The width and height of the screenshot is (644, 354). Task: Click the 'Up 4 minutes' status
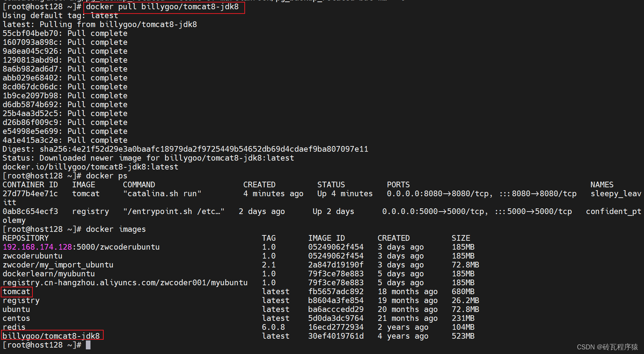[345, 194]
